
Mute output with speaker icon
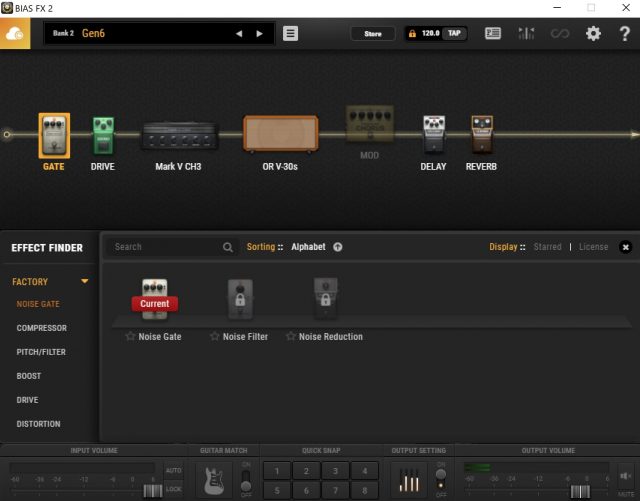point(625,476)
